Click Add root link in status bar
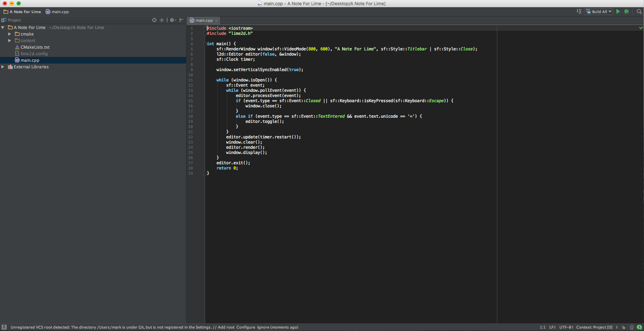 226,327
